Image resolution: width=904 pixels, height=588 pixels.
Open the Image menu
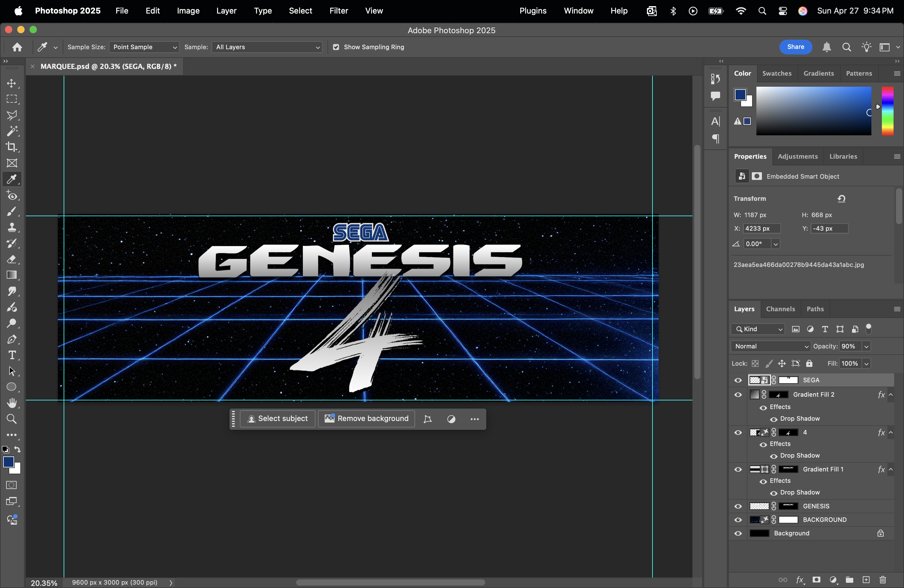pyautogui.click(x=188, y=11)
